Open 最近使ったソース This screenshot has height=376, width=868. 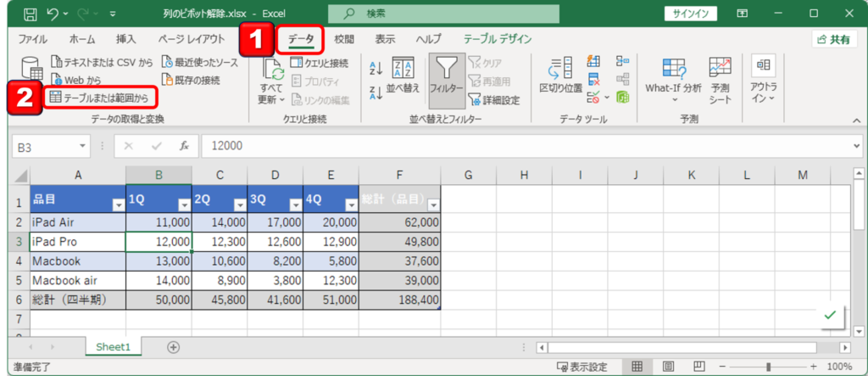point(200,62)
